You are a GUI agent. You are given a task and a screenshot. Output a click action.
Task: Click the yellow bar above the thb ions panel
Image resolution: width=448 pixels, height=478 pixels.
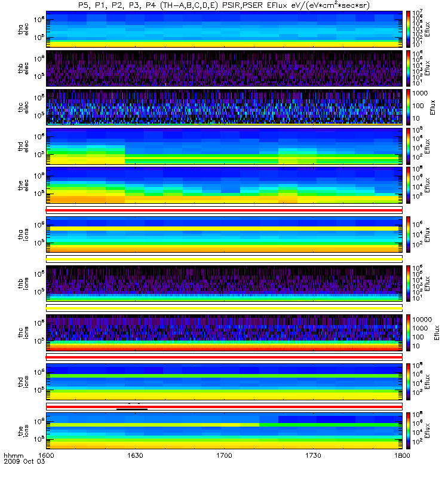click(225, 259)
